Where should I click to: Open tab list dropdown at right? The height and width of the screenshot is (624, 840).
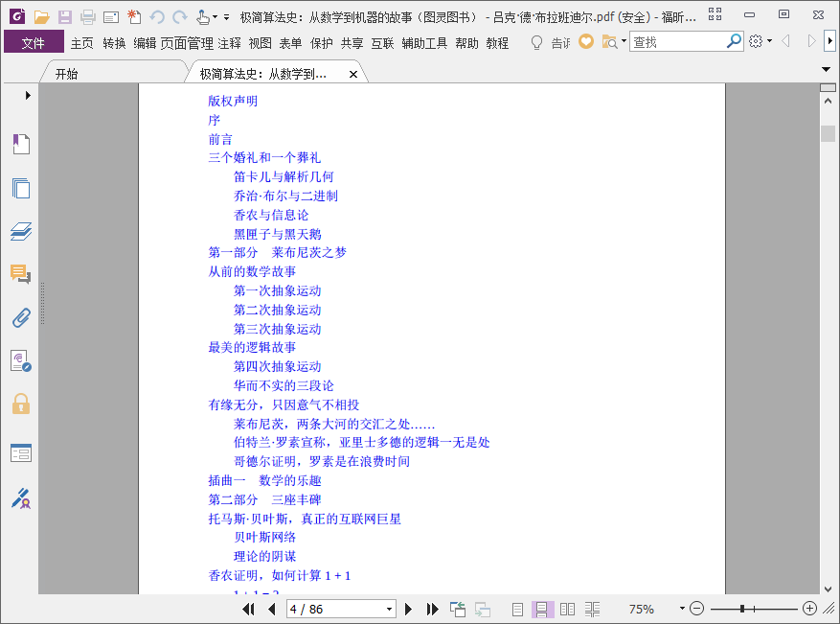click(826, 69)
